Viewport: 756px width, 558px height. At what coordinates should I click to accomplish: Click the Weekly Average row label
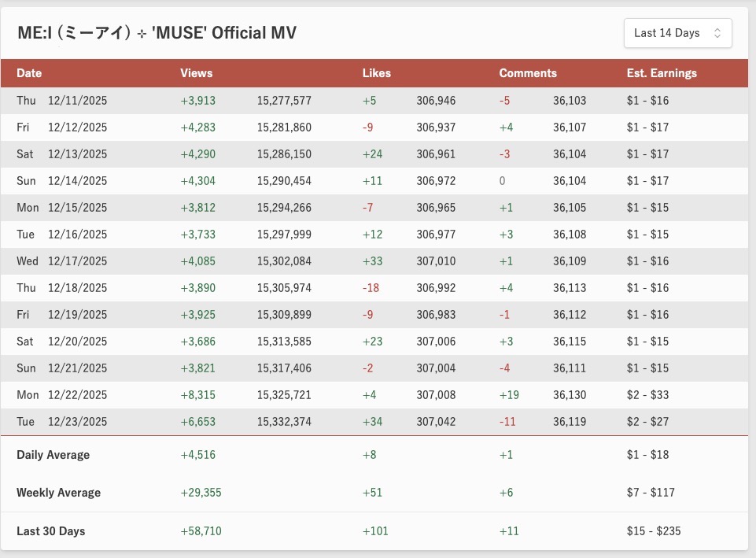(59, 493)
